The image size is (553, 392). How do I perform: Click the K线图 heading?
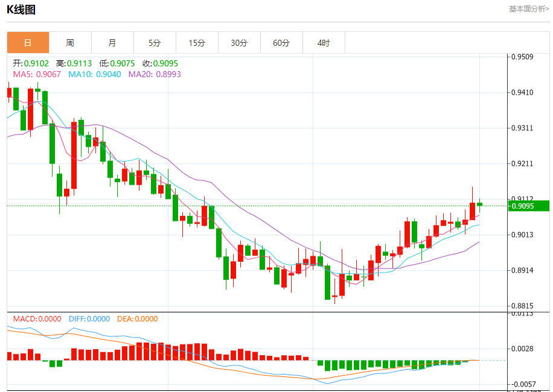[x=21, y=10]
